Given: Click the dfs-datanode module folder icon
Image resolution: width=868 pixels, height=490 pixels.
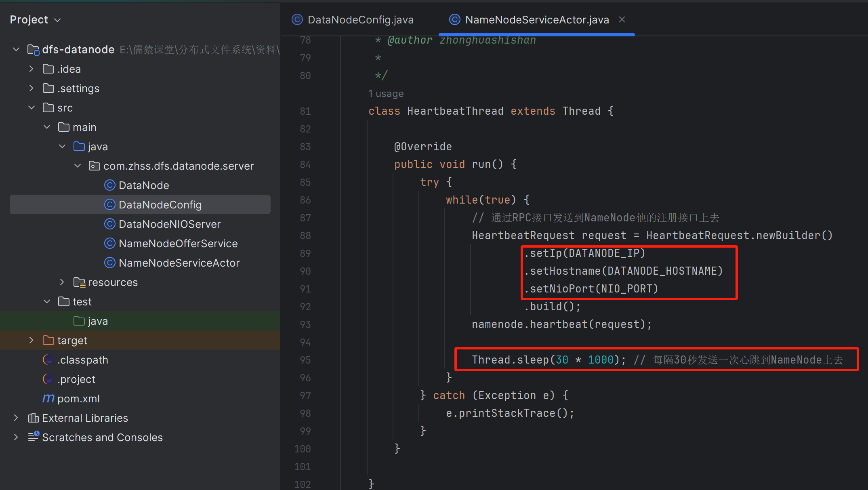Looking at the screenshot, I should pyautogui.click(x=33, y=50).
